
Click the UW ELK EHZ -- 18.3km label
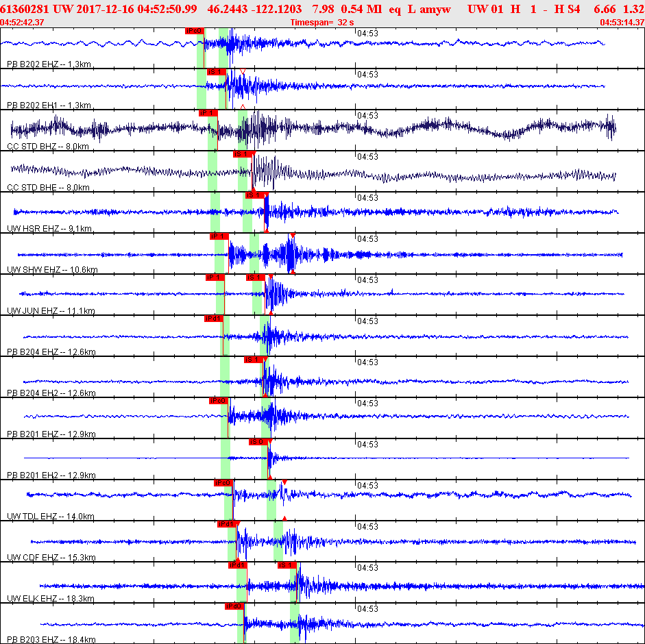point(51,599)
